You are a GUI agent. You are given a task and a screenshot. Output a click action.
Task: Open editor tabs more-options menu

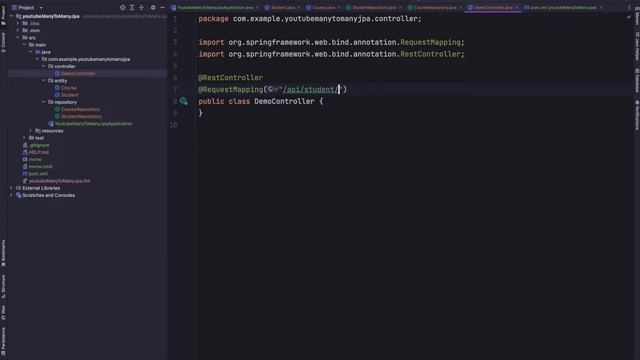coord(629,7)
